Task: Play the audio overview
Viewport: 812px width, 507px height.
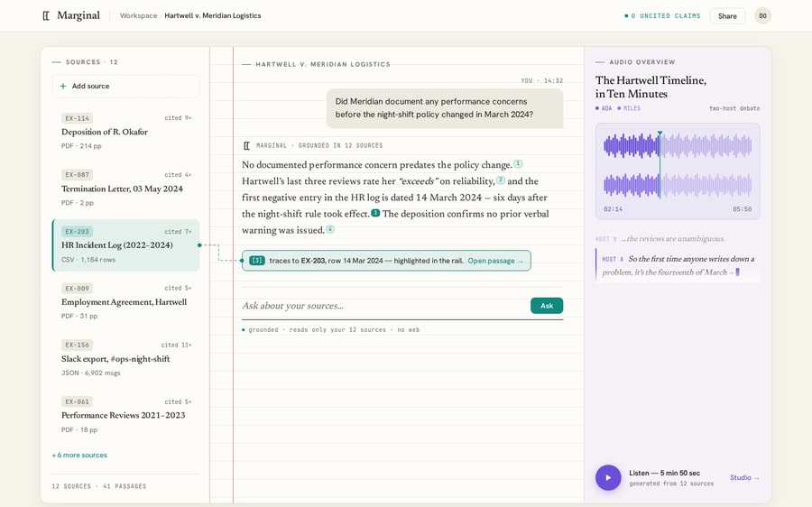Action: point(608,477)
